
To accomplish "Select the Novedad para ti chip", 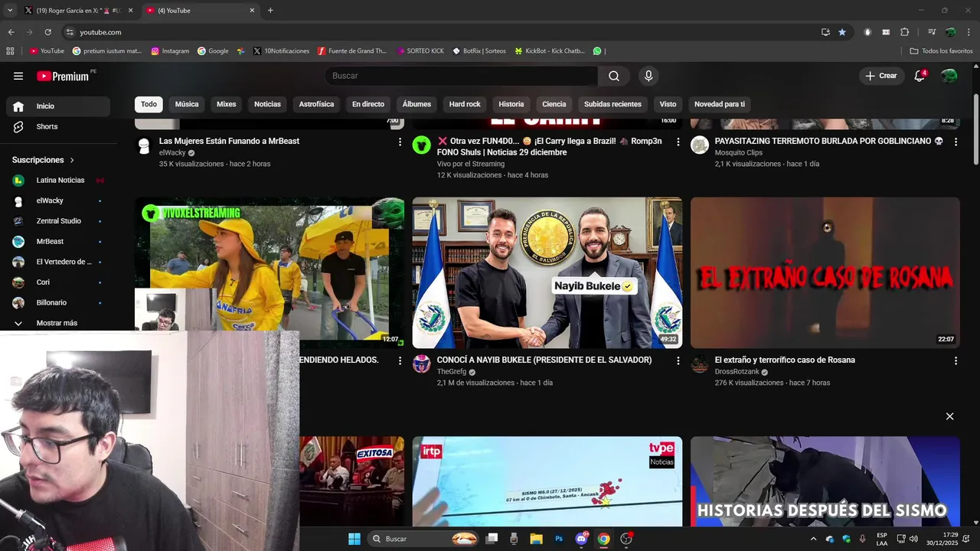I will pos(720,104).
